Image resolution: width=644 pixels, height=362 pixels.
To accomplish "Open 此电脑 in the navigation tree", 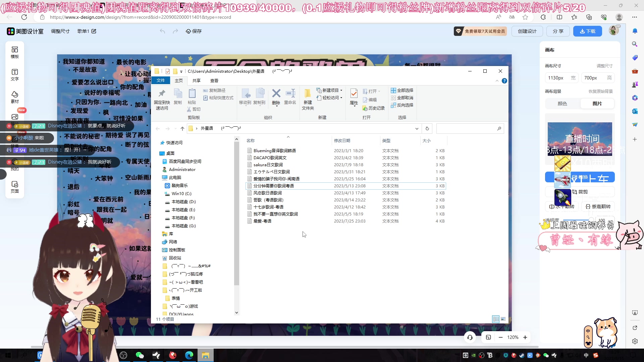I will click(x=175, y=177).
